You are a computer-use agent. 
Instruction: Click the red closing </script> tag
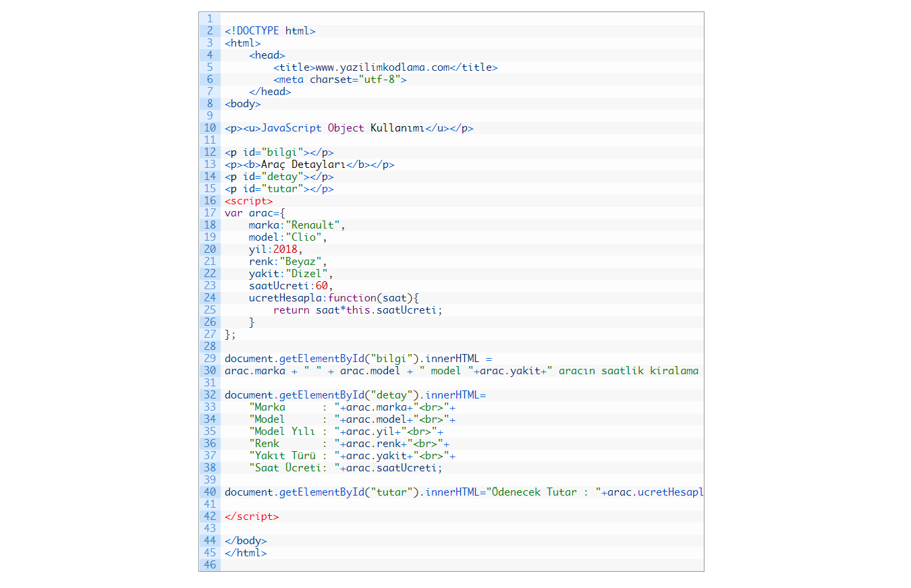[252, 517]
